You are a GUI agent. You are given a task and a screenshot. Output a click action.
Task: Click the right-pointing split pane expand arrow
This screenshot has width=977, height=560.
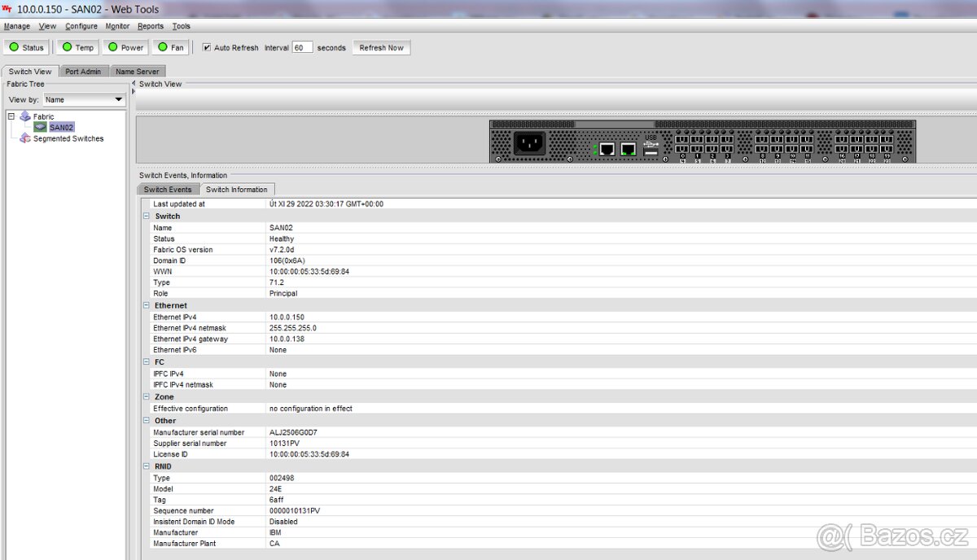(x=134, y=91)
